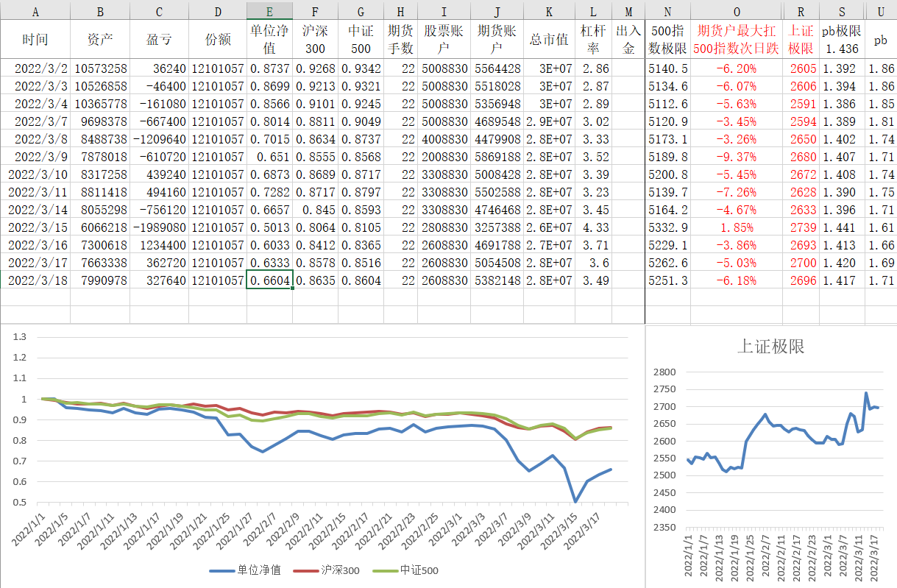
Task: Select the 上证极限 chart title
Action: click(770, 347)
